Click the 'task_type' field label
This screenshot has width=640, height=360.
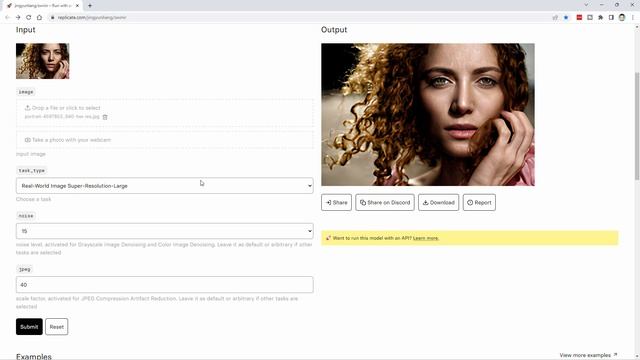coord(31,171)
